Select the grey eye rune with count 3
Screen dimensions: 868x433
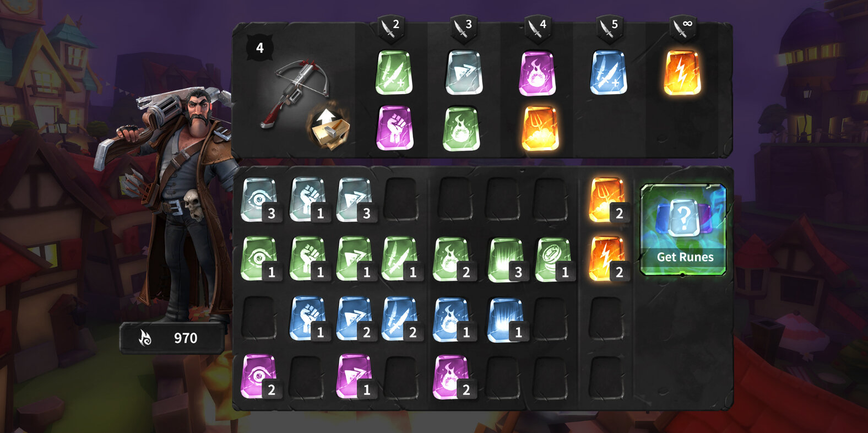click(261, 199)
